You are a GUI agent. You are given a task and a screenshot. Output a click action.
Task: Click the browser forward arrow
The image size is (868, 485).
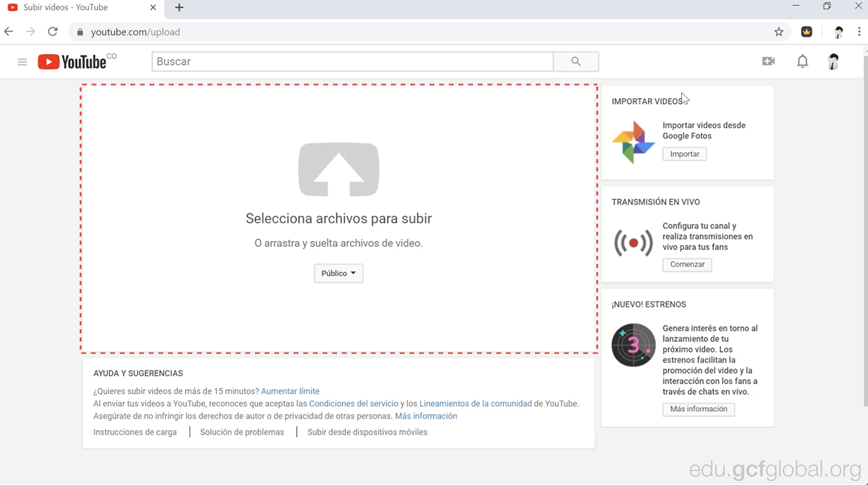[30, 32]
